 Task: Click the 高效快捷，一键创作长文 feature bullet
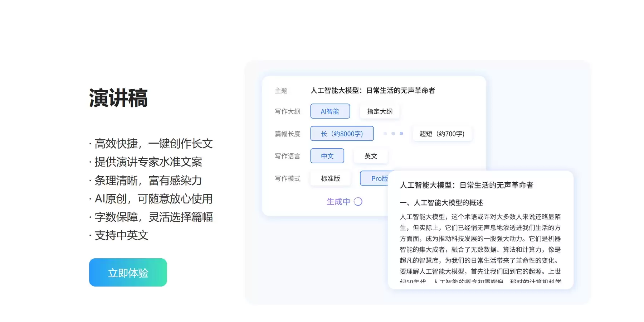coord(153,144)
